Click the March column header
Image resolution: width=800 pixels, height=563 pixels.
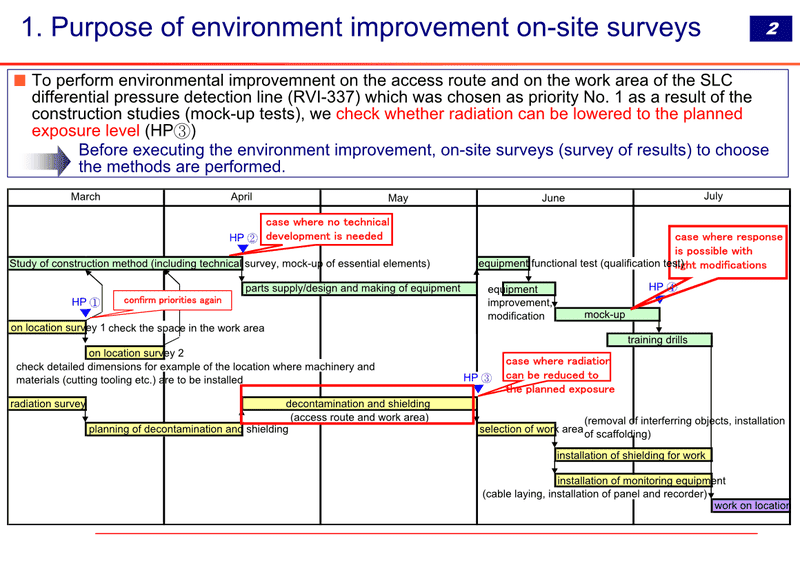coord(86,197)
